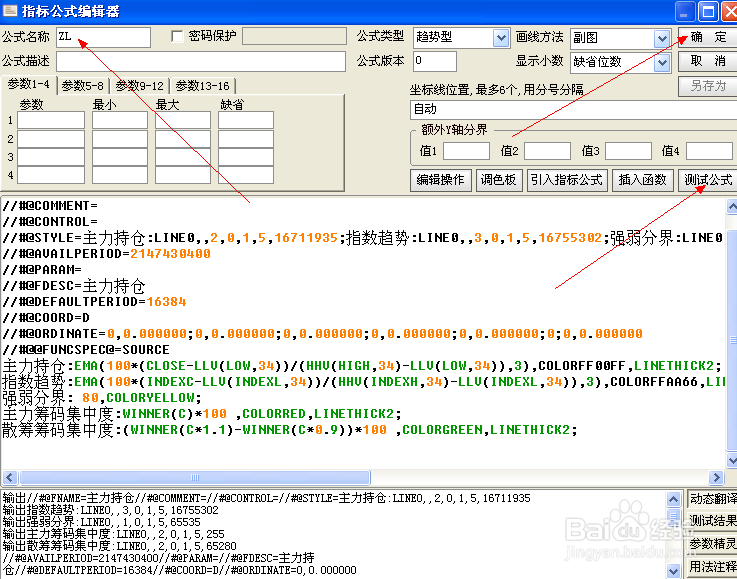Click the 另存为 button

click(708, 86)
